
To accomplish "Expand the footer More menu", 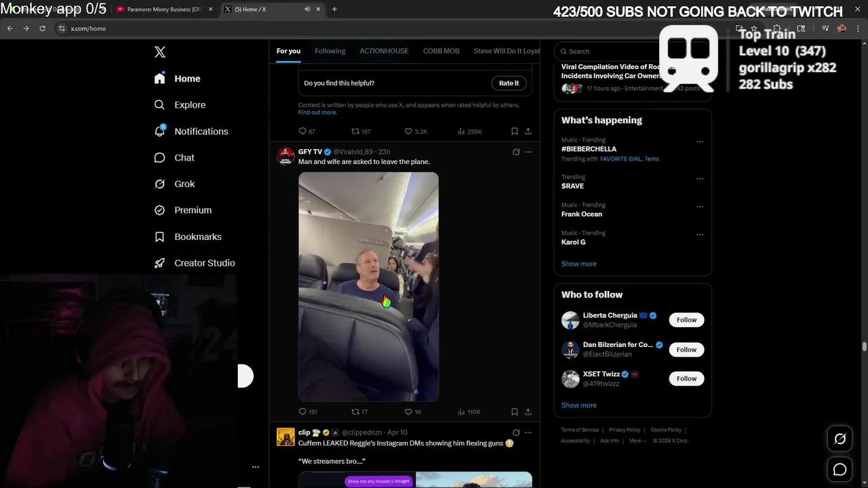I will pos(637,441).
